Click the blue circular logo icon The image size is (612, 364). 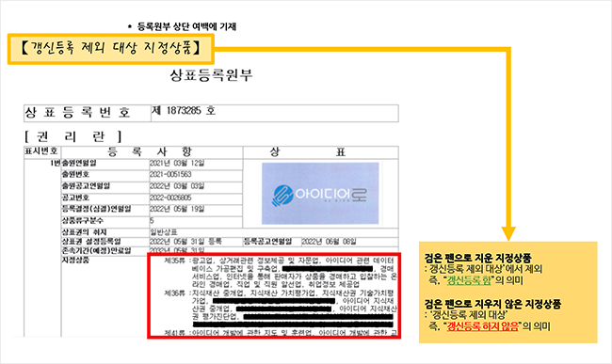tap(283, 196)
